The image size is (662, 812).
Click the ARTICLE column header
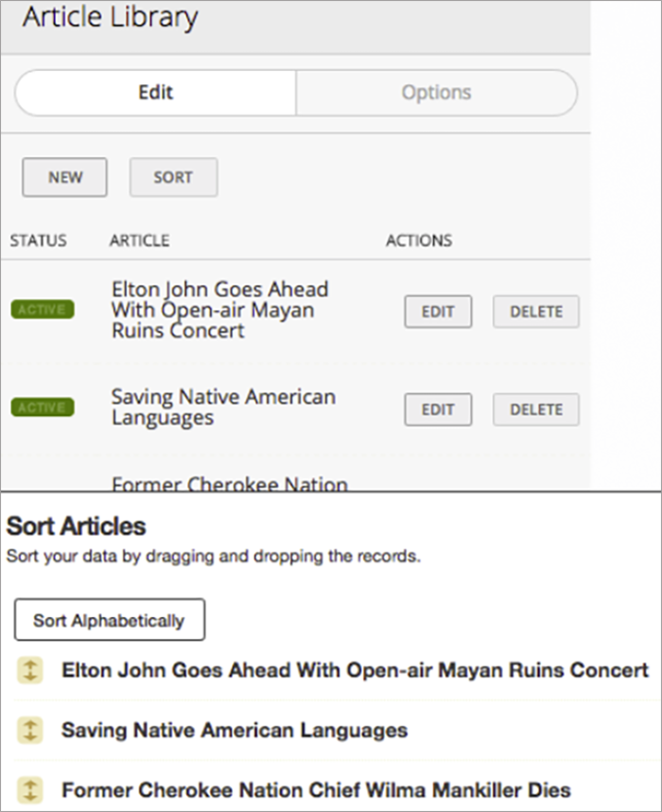point(139,240)
